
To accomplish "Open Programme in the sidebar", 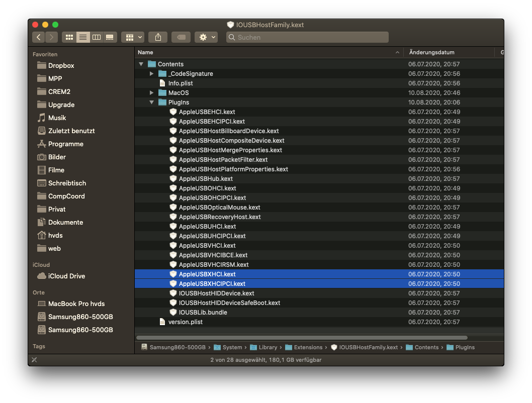I will click(x=65, y=144).
